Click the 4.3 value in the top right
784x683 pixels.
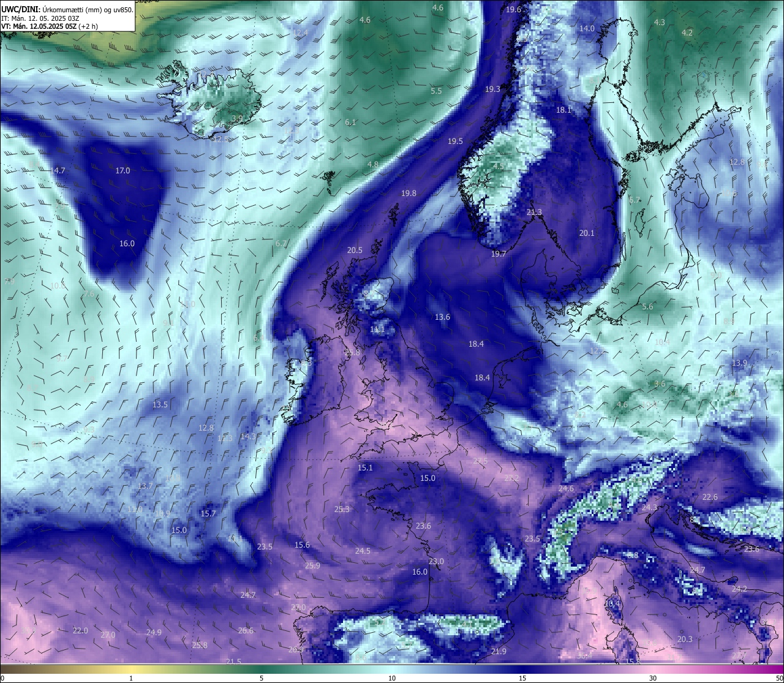(659, 22)
